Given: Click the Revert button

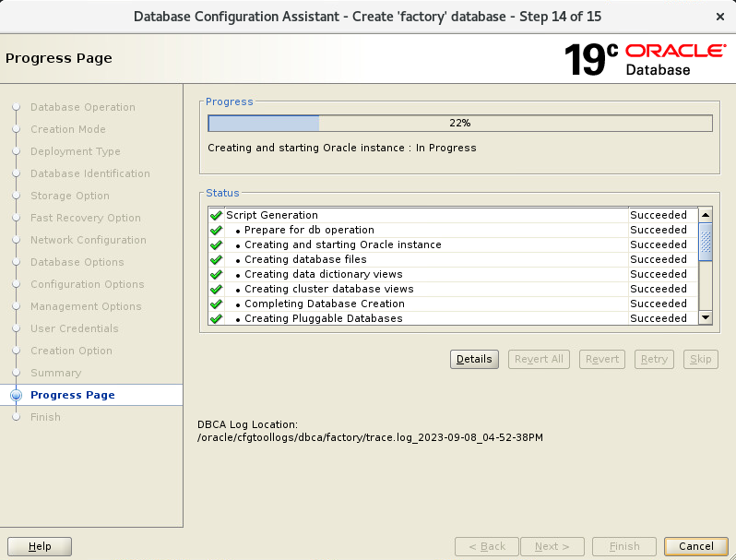Looking at the screenshot, I should 602,359.
